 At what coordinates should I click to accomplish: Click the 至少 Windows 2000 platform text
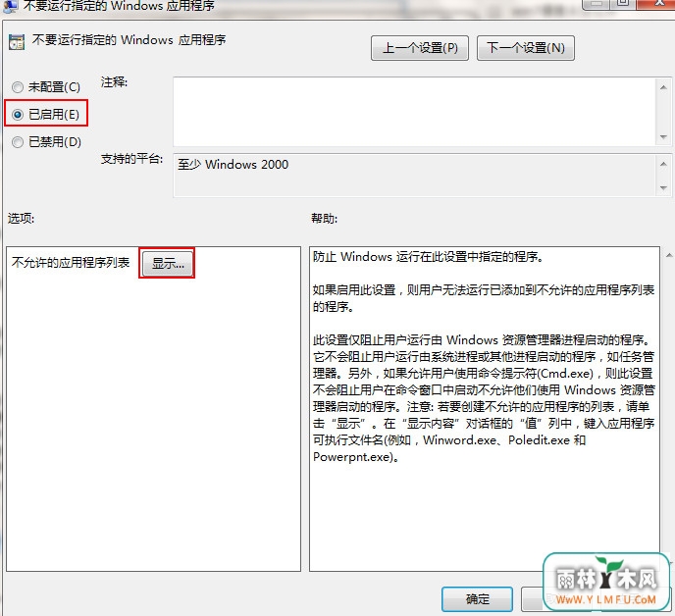pos(233,165)
